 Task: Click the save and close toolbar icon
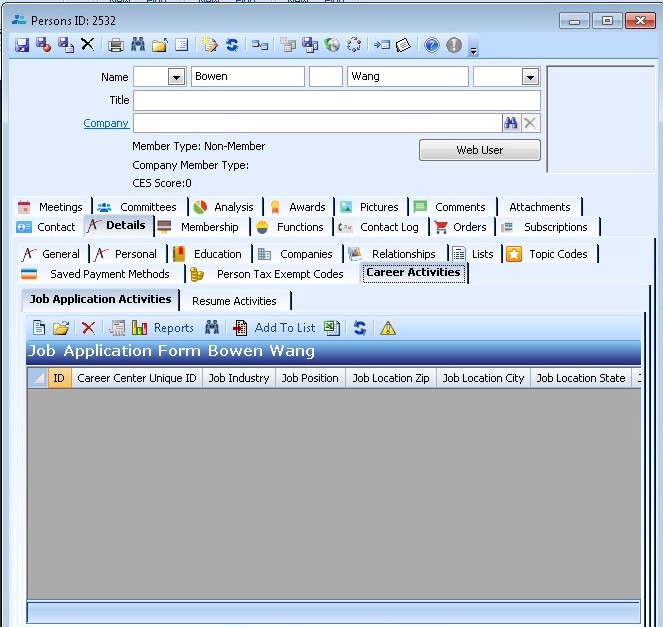coord(44,45)
